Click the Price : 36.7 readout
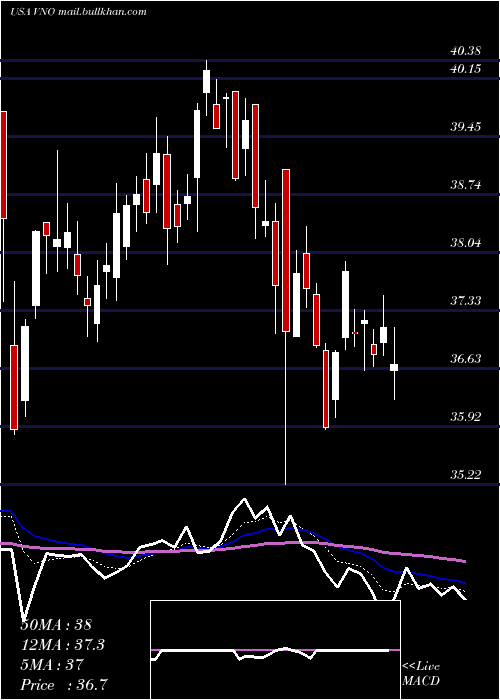The height and width of the screenshot is (700, 500). click(x=64, y=685)
